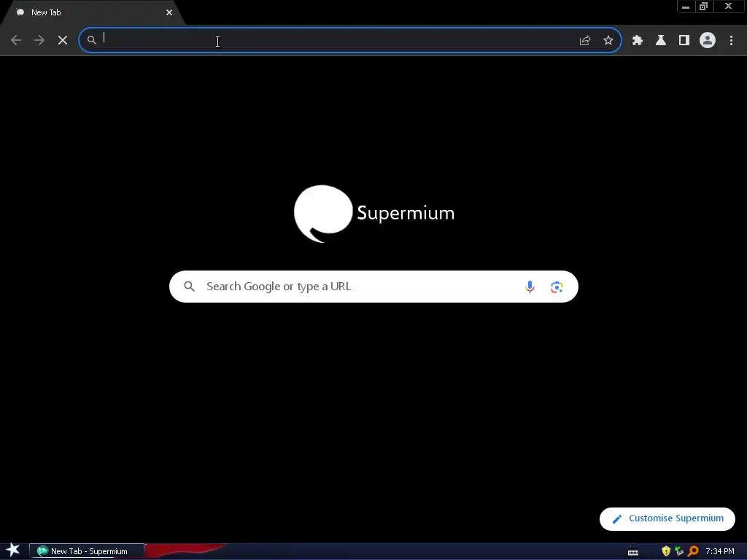Click the 7:34 PM clock
The image size is (747, 560).
point(720,551)
